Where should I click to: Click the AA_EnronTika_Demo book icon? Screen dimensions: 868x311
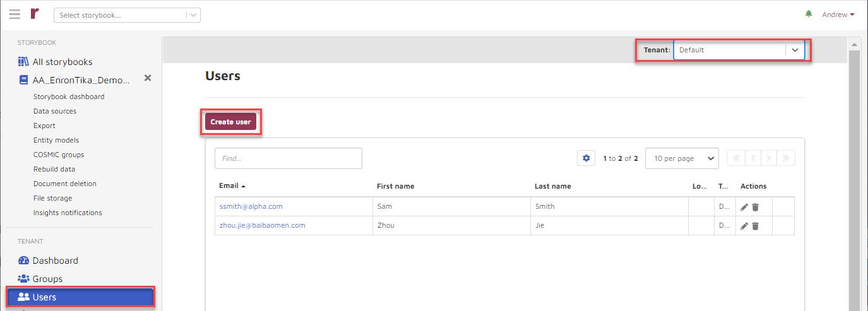(x=23, y=80)
